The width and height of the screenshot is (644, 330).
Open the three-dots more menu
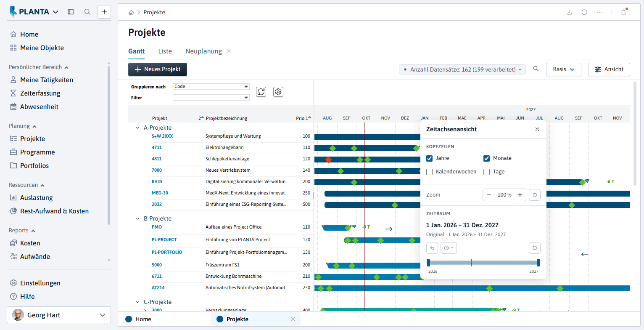tap(599, 12)
